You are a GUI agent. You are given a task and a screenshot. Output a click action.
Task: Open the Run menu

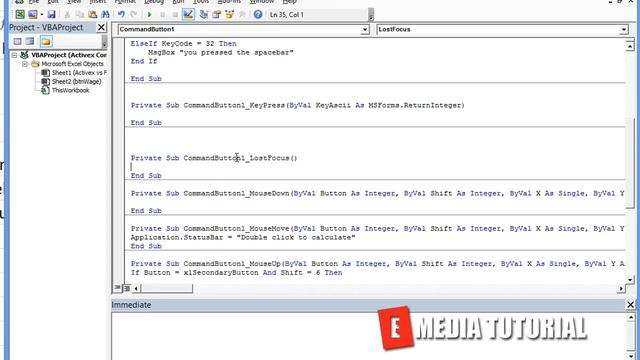[x=178, y=2]
